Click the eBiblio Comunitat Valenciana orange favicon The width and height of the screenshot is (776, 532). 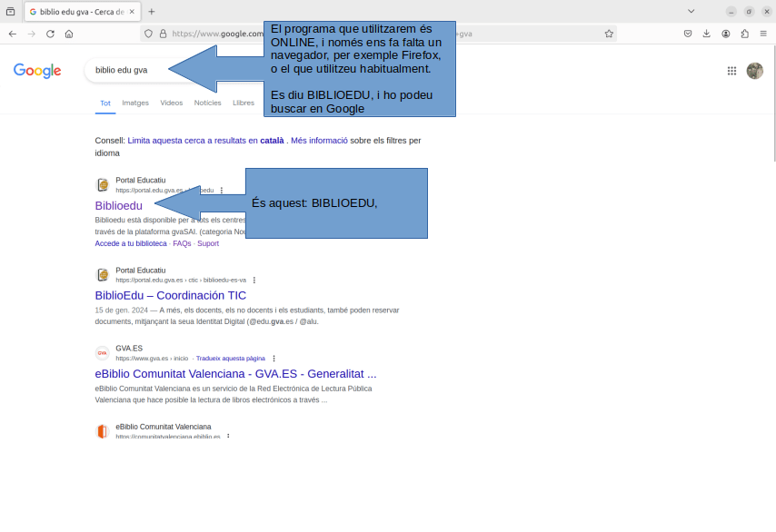click(x=103, y=431)
